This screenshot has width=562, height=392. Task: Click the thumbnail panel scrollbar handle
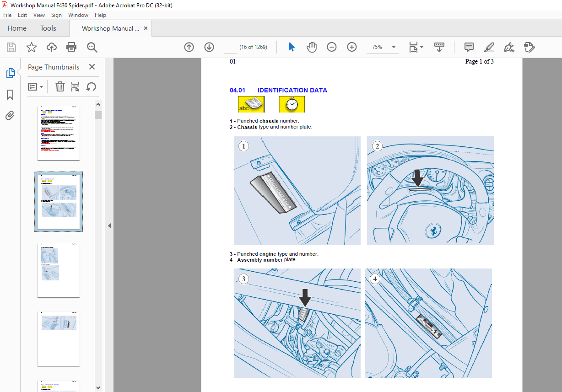click(98, 115)
